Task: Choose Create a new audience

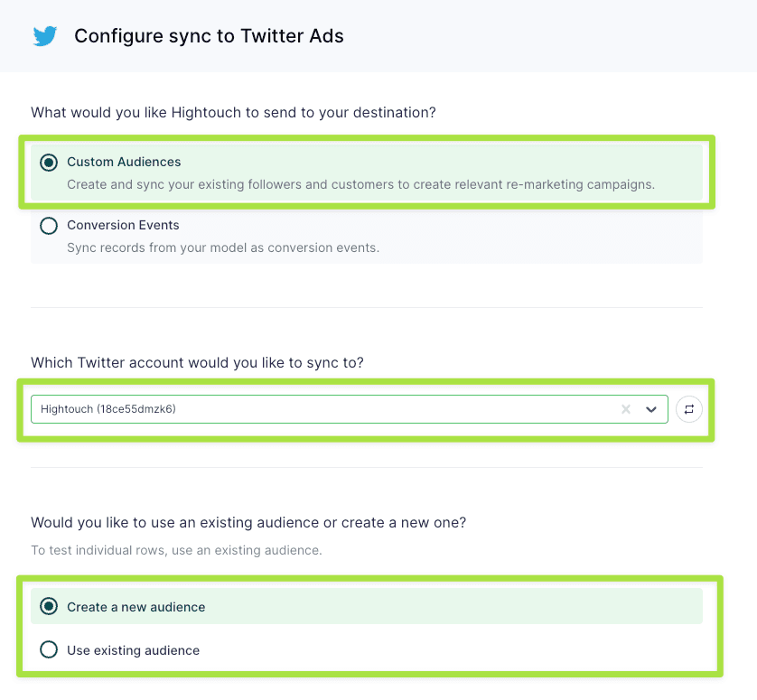Action: 49,607
